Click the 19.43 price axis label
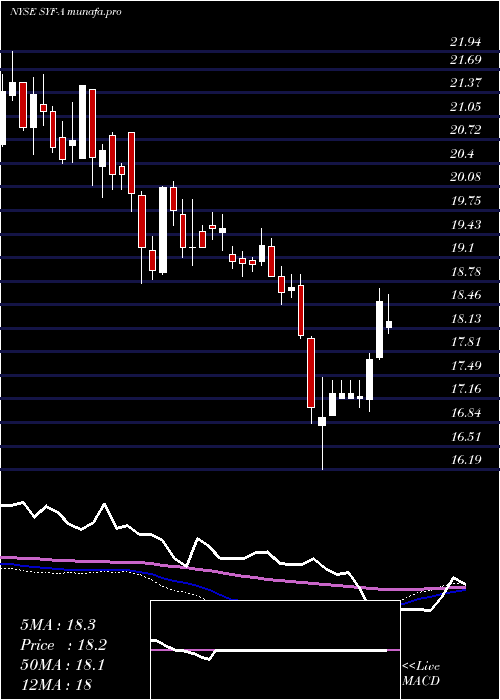The image size is (500, 700). point(466,225)
